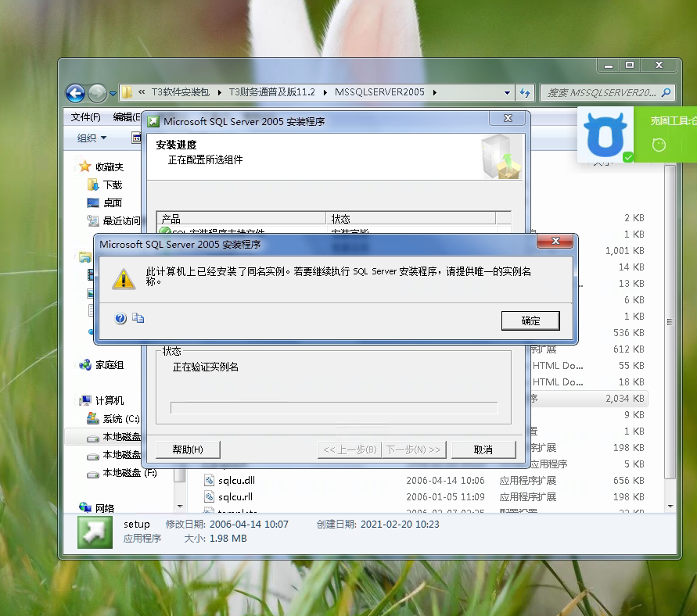Screen dimensions: 697x616
Task: Copy the warning message using the copy icon
Action: pos(138,318)
